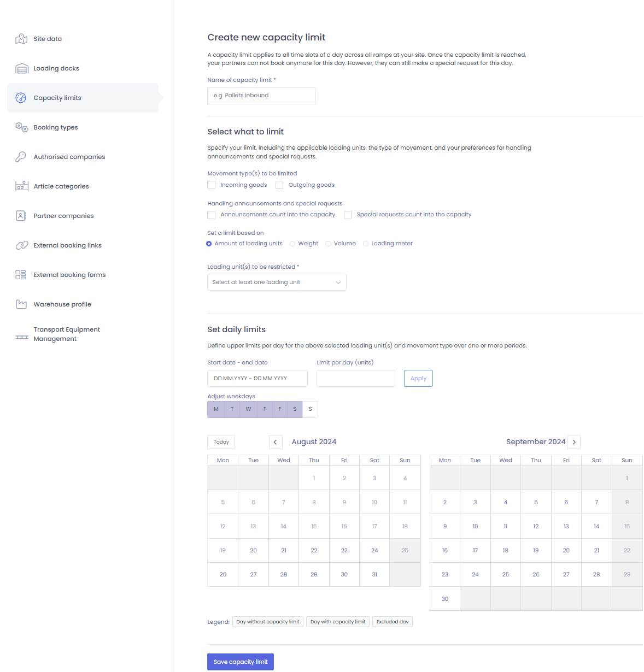Tick the Outgoing goods checkbox

(x=279, y=185)
